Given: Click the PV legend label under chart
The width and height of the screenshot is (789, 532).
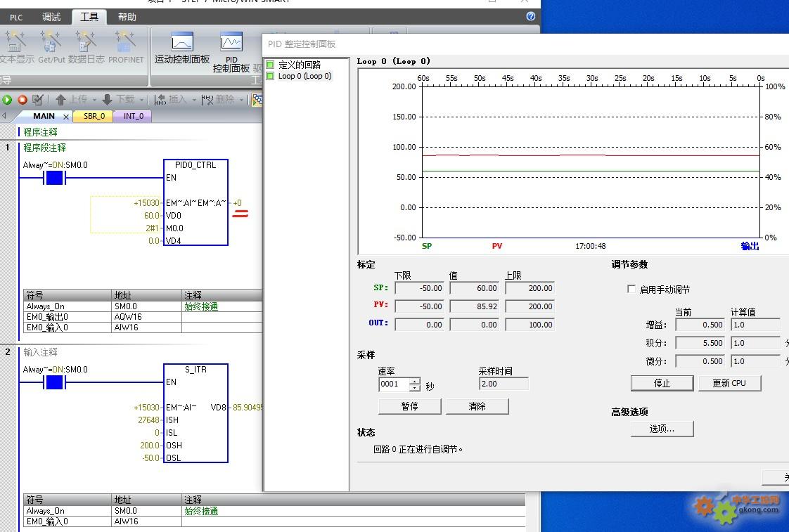Looking at the screenshot, I should 496,246.
